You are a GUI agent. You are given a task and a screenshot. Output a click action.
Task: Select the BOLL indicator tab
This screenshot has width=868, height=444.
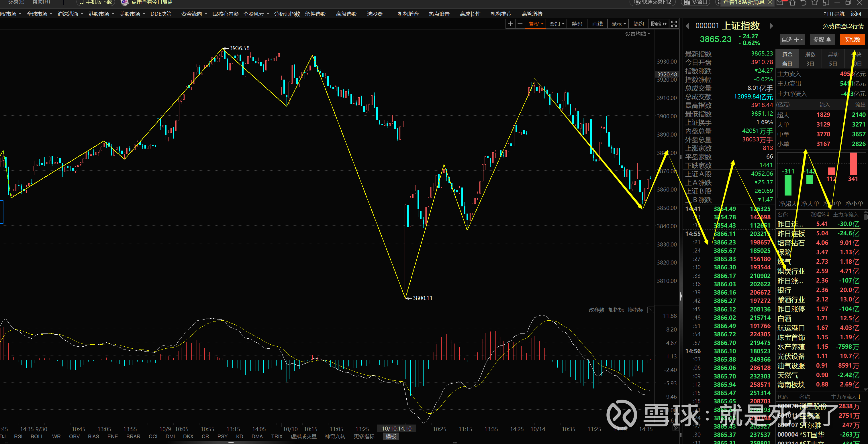pyautogui.click(x=37, y=436)
